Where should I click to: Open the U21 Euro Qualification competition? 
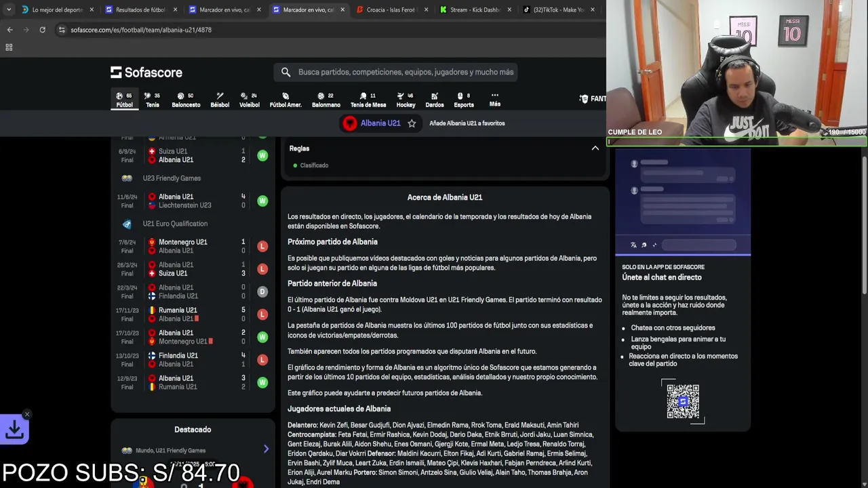tap(175, 224)
